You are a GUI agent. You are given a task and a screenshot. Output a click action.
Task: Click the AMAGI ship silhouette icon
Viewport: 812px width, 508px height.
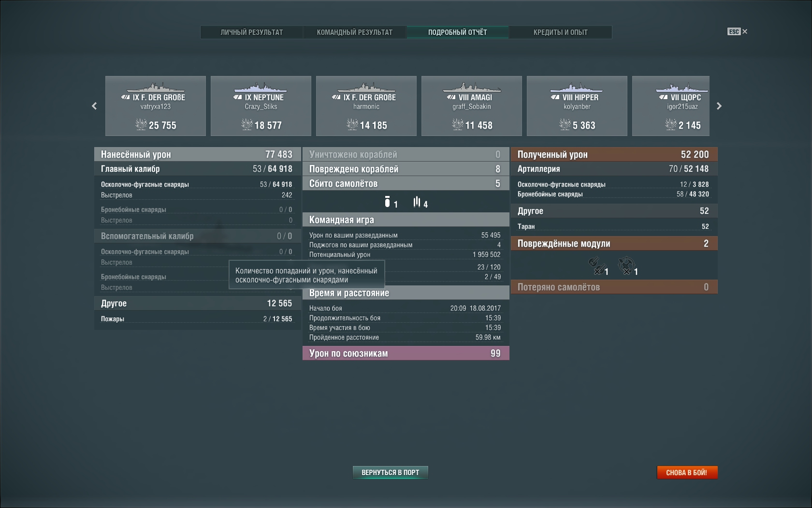472,88
